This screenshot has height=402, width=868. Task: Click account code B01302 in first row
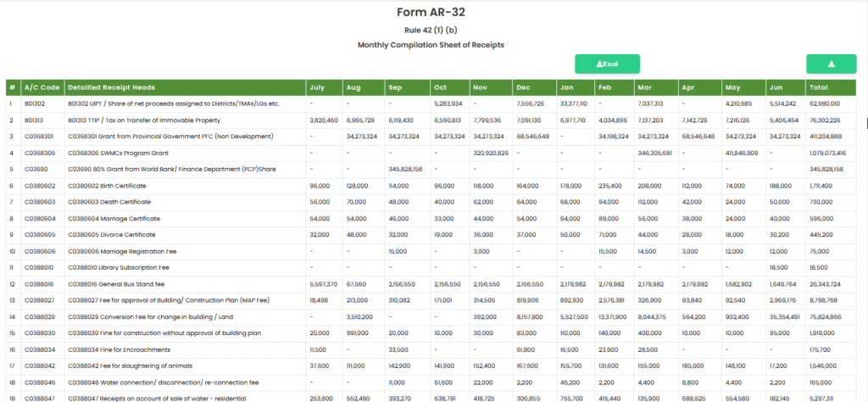[x=36, y=103]
